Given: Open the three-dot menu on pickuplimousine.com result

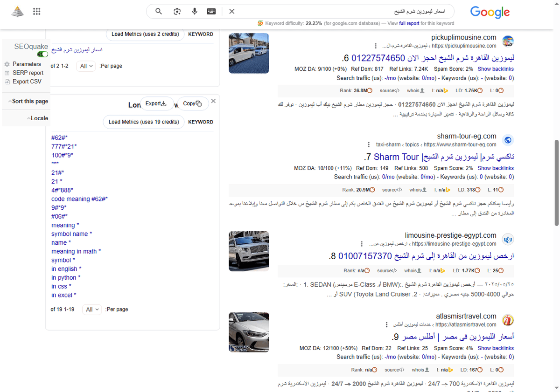Looking at the screenshot, I should click(376, 46).
